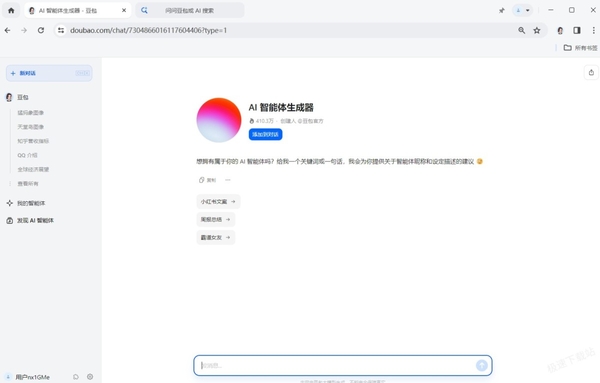The height and width of the screenshot is (383, 600).
Task: Open user profile 用户nx1GMe
Action: [33, 377]
